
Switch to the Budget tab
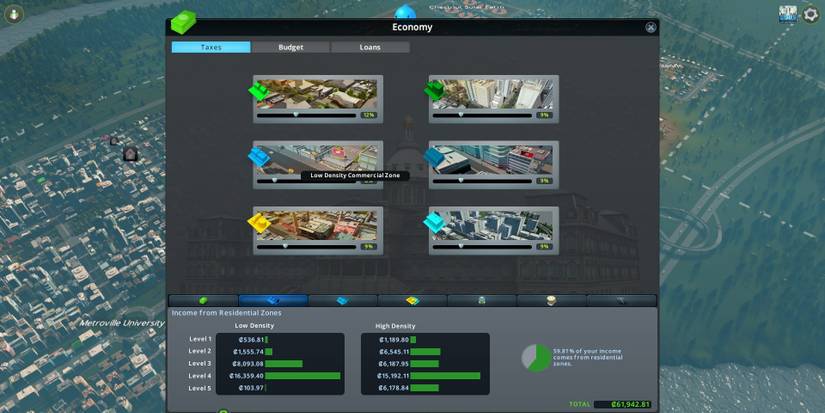coord(291,47)
